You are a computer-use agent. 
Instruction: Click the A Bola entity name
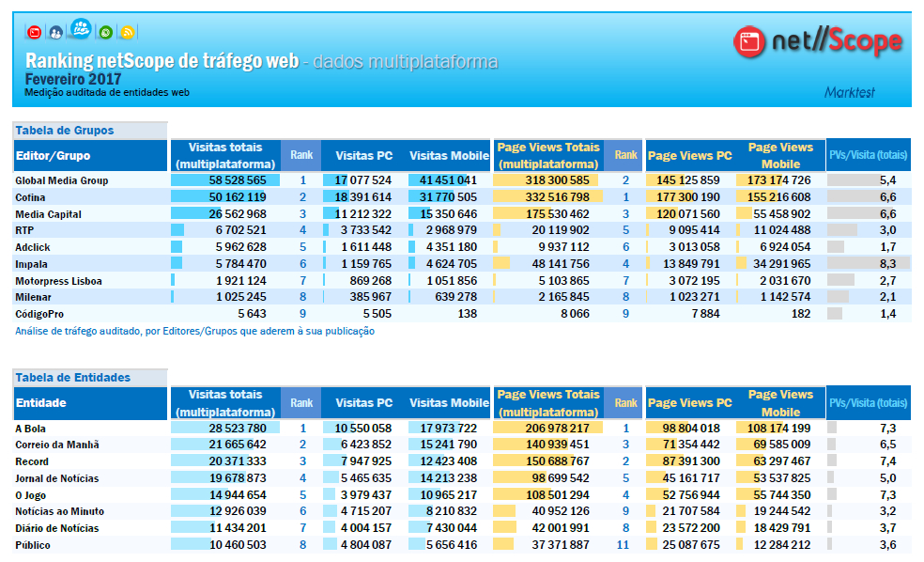point(31,428)
